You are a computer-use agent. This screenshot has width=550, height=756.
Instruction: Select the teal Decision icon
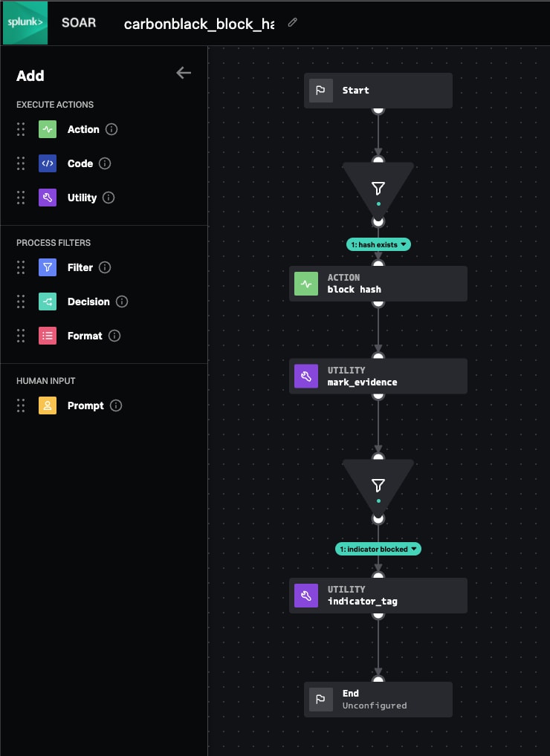point(48,302)
